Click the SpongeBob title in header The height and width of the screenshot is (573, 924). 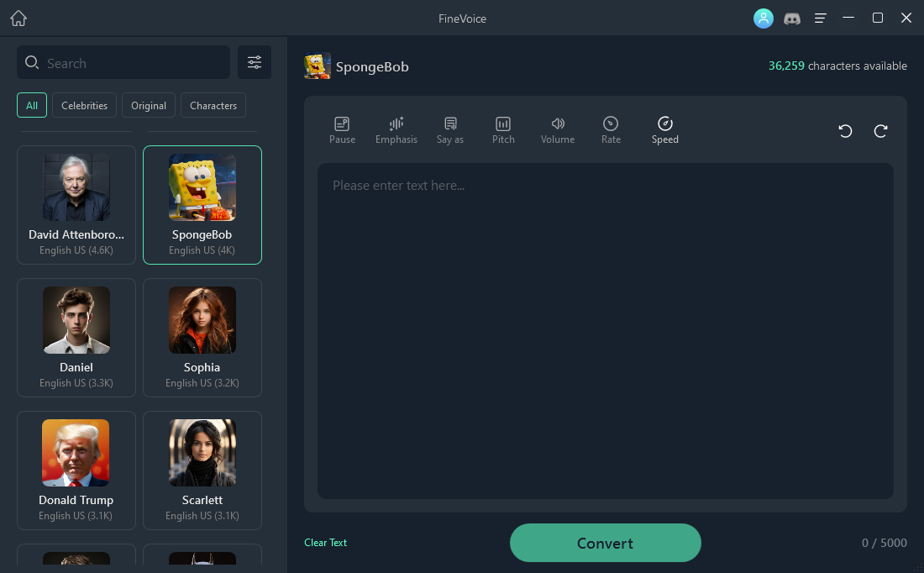372,66
